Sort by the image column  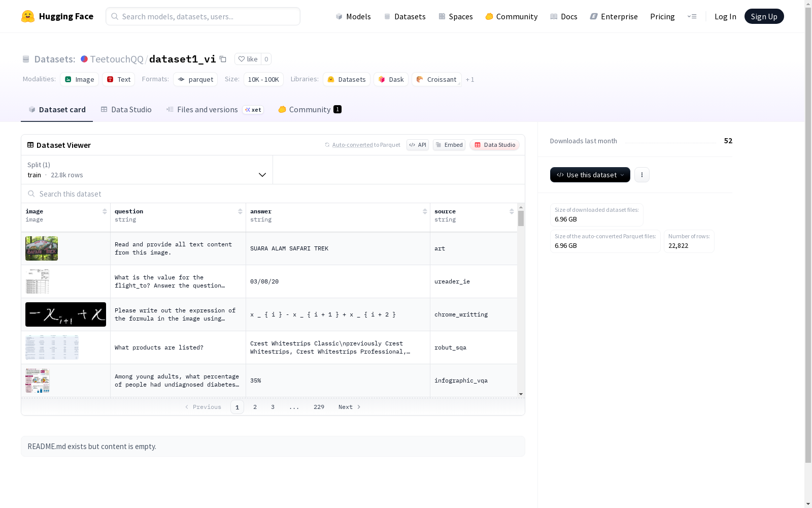point(105,211)
